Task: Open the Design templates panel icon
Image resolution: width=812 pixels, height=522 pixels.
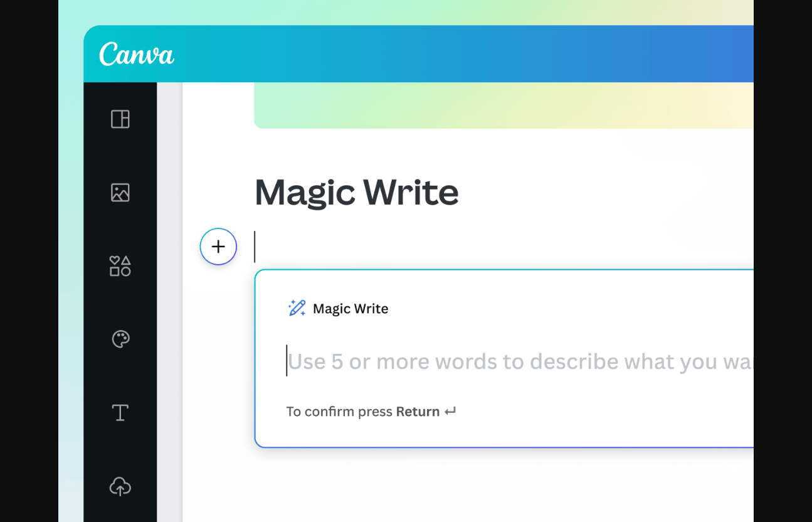Action: [120, 119]
